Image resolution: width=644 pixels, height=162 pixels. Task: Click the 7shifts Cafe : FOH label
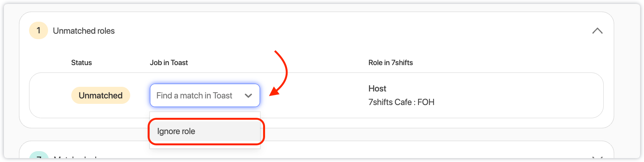(401, 102)
